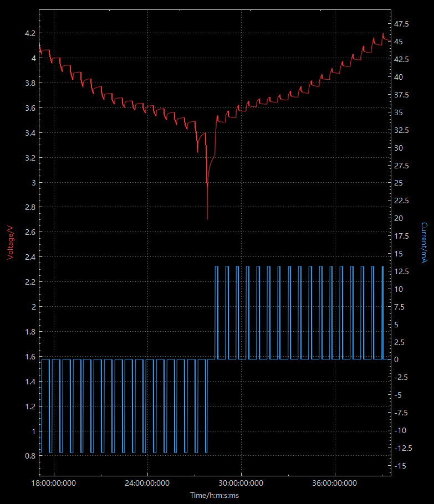The width and height of the screenshot is (434, 504).
Task: Click the 37.5 current axis label
Action: (401, 95)
